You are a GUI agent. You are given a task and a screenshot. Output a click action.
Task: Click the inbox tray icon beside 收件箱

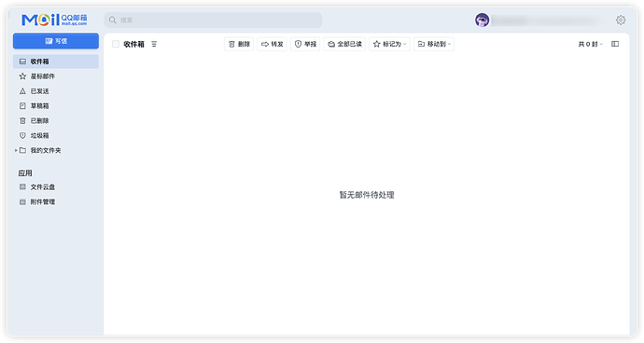coord(22,62)
